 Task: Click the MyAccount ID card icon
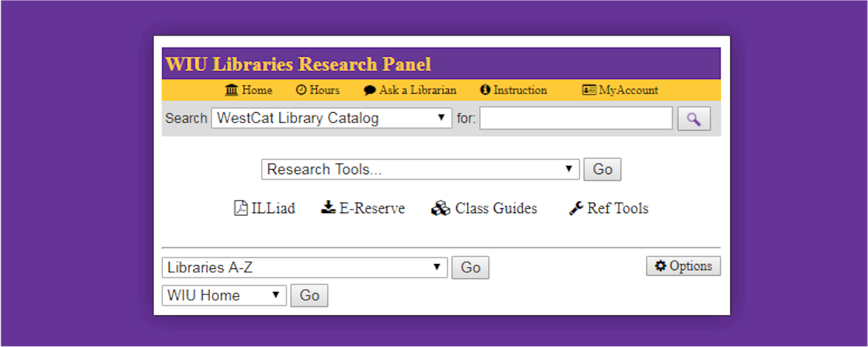(589, 90)
